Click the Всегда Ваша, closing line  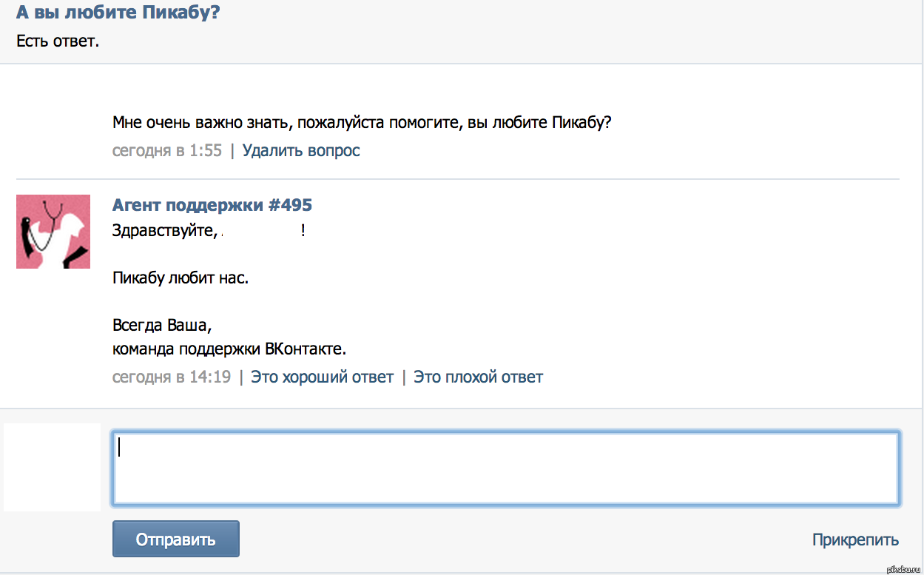162,326
